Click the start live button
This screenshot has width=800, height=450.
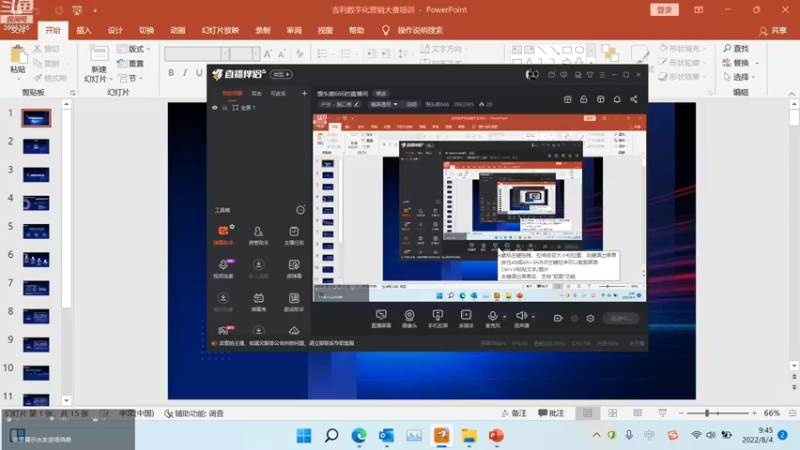621,318
